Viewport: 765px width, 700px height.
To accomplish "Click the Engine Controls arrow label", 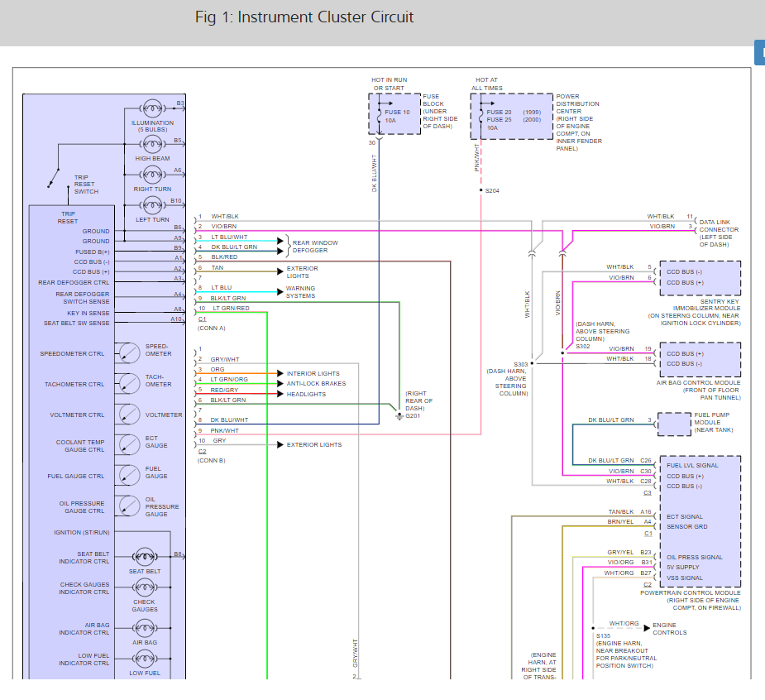I will click(x=669, y=629).
